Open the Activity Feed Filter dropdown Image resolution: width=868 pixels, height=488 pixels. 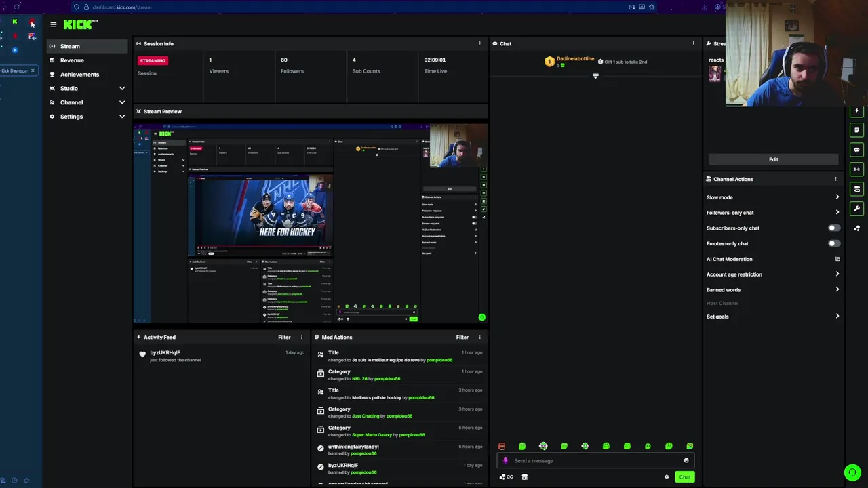click(x=284, y=337)
